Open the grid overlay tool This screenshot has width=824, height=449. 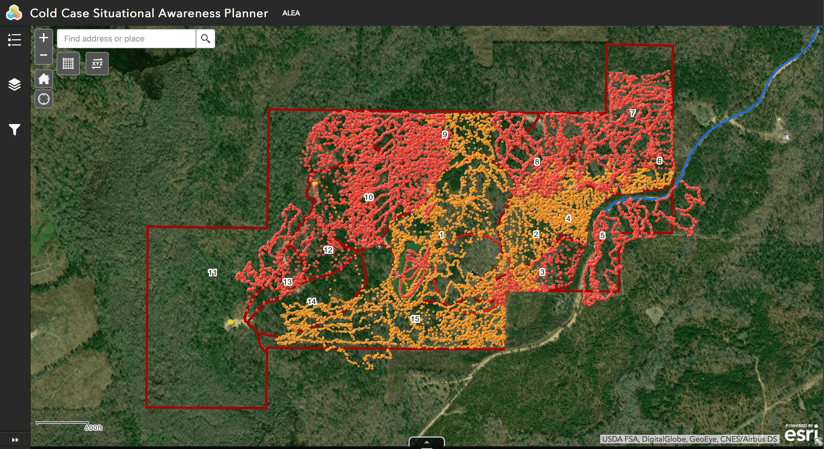68,64
